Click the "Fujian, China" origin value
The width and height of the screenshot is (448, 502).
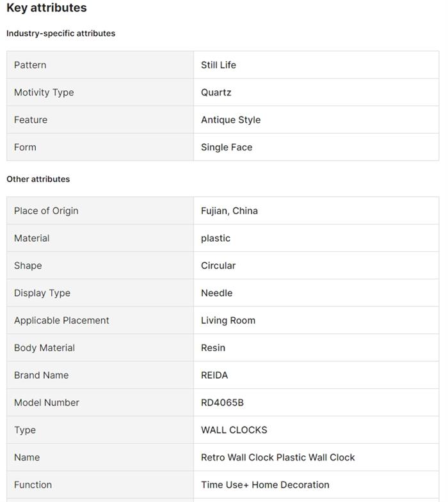click(x=230, y=211)
